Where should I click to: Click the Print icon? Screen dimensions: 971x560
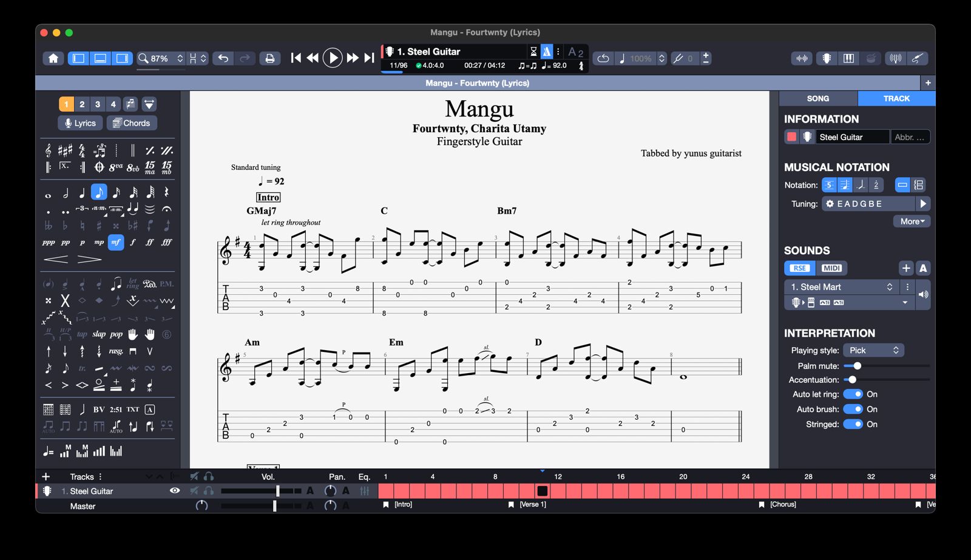tap(270, 58)
